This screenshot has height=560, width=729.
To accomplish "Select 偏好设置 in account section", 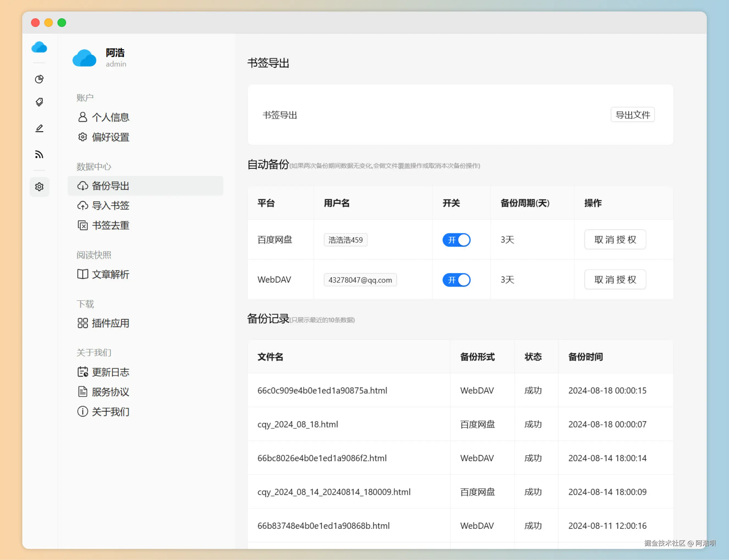I will [110, 137].
